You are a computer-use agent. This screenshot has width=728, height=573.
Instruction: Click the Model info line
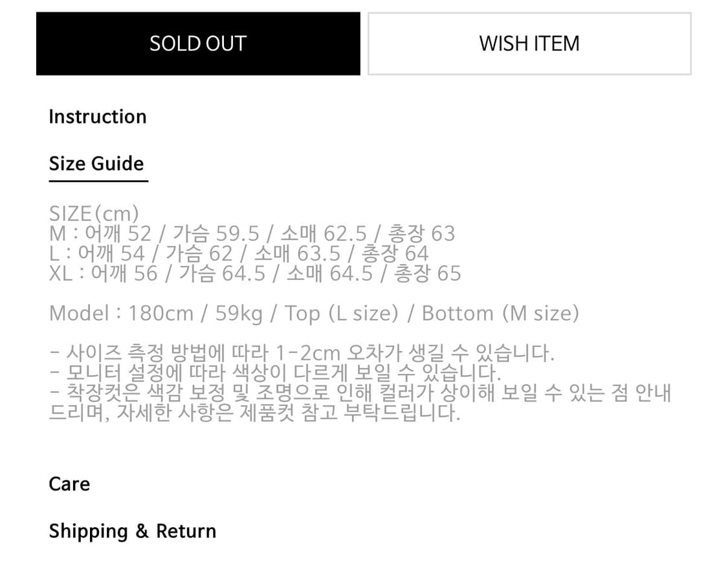click(x=314, y=314)
